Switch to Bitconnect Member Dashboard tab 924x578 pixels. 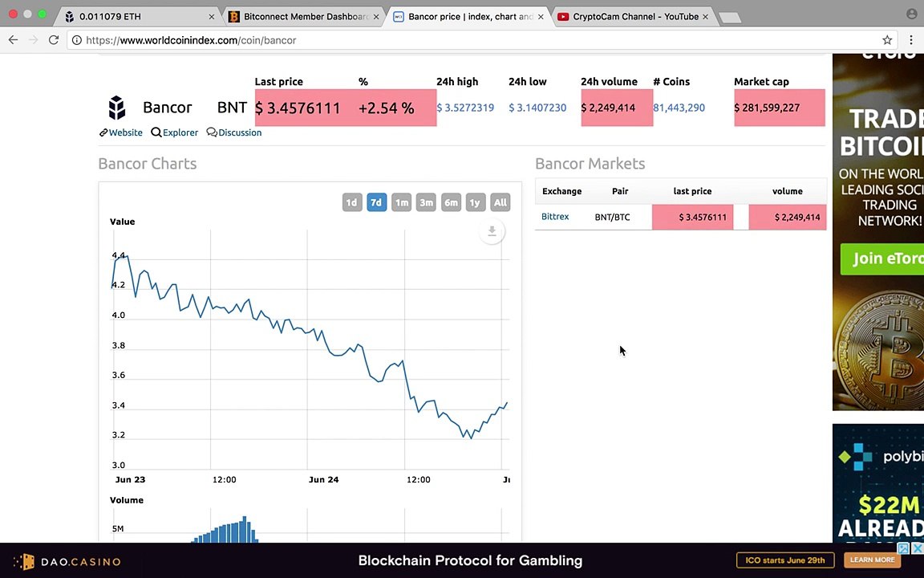pos(303,17)
